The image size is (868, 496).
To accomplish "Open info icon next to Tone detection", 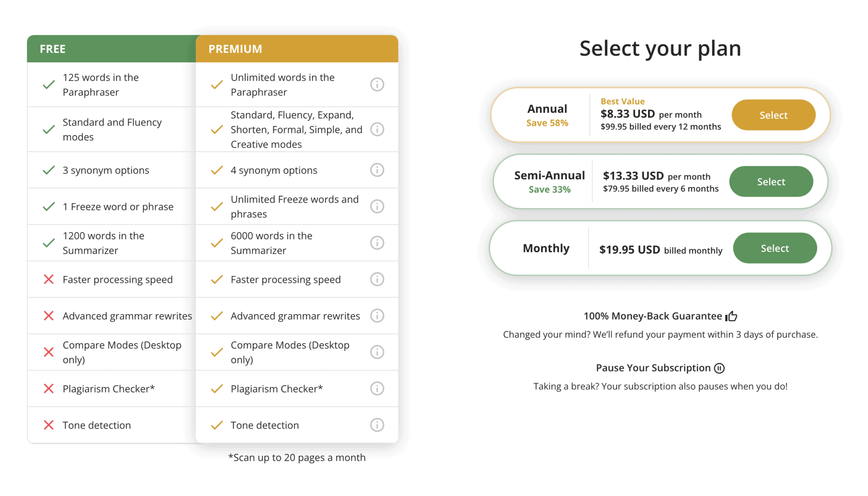I will pos(377,424).
